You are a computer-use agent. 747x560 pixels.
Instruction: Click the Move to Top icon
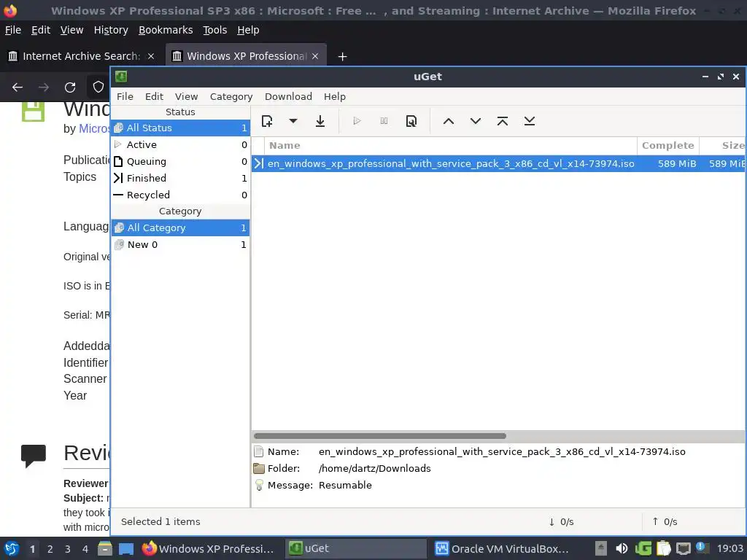point(502,121)
